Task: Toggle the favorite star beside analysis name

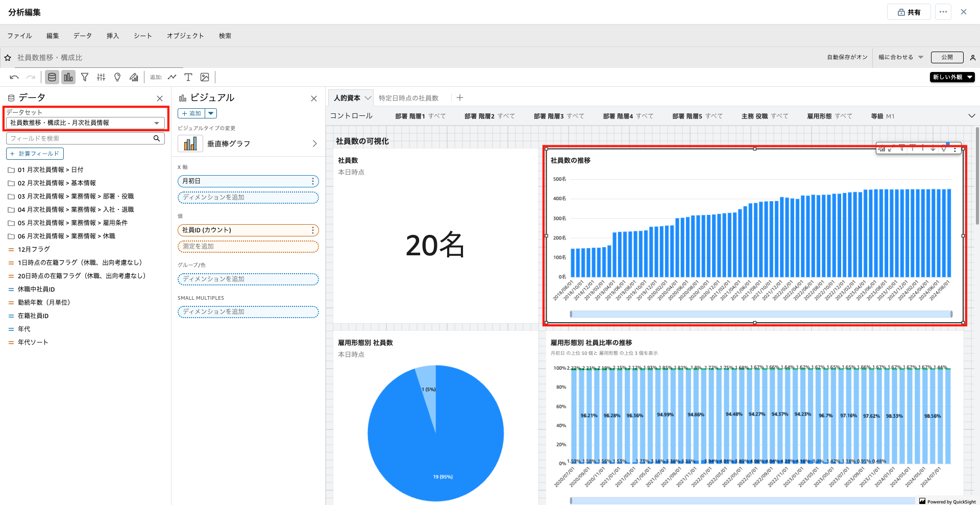Action: tap(8, 58)
